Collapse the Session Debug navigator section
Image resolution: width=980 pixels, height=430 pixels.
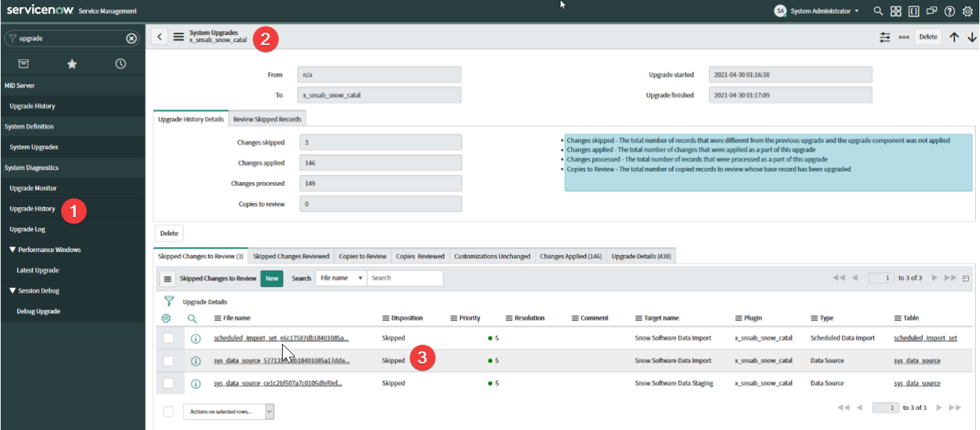coord(34,290)
